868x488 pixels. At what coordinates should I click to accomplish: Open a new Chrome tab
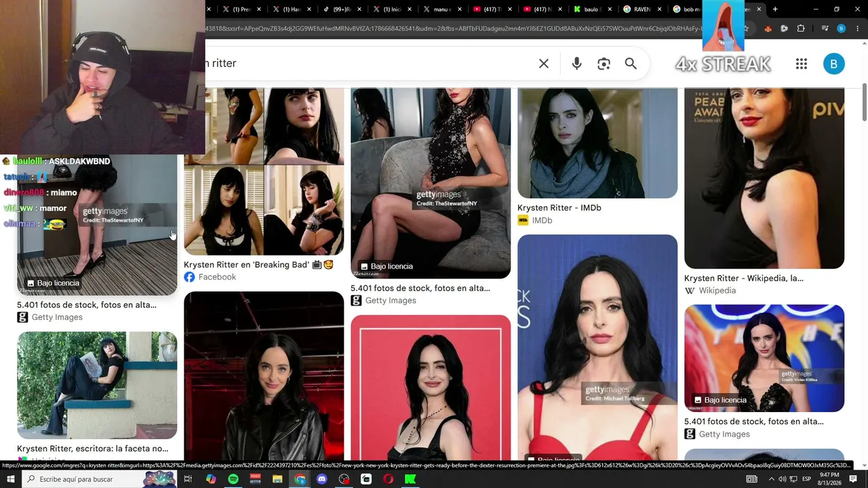(775, 9)
